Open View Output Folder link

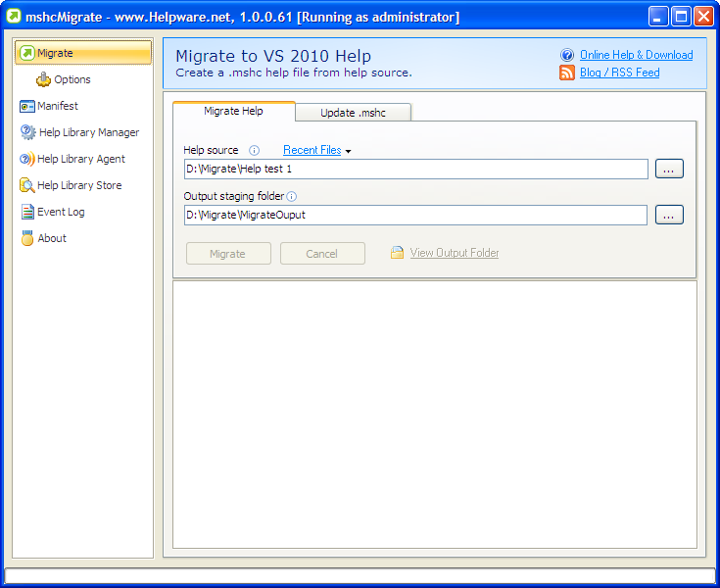click(455, 253)
